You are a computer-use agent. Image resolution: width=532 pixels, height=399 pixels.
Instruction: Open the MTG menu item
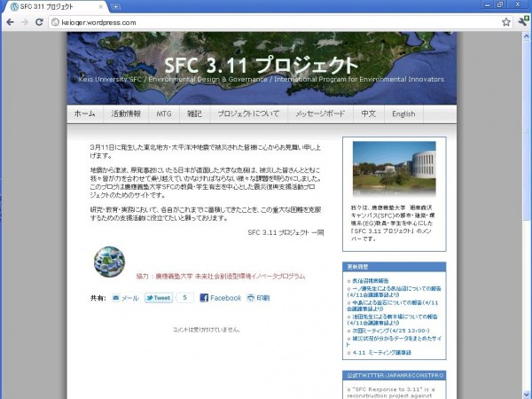pos(164,113)
